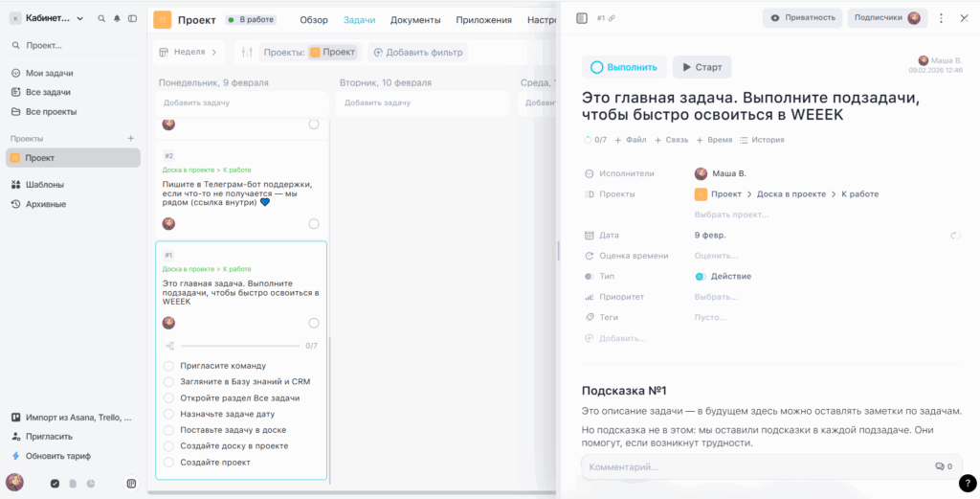Open the notifications bell icon

coord(117,19)
